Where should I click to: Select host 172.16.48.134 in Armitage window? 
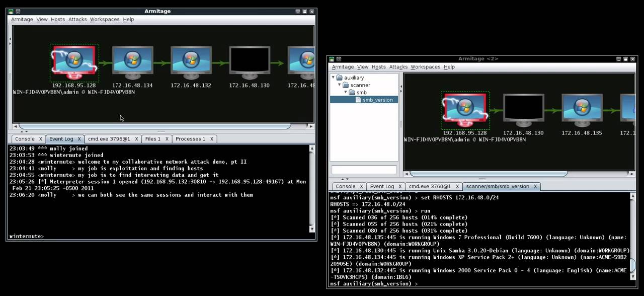[x=132, y=63]
